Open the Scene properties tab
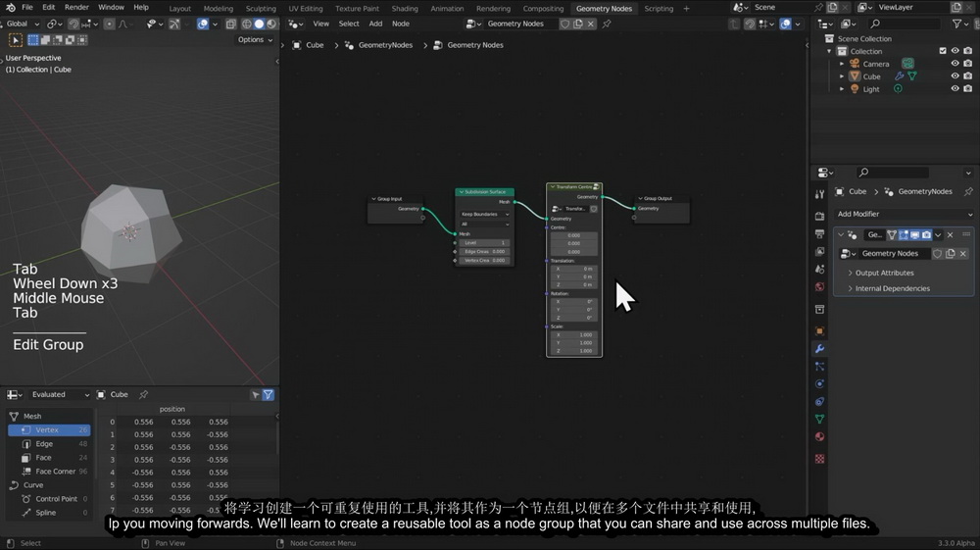The image size is (980, 550). coord(819,270)
